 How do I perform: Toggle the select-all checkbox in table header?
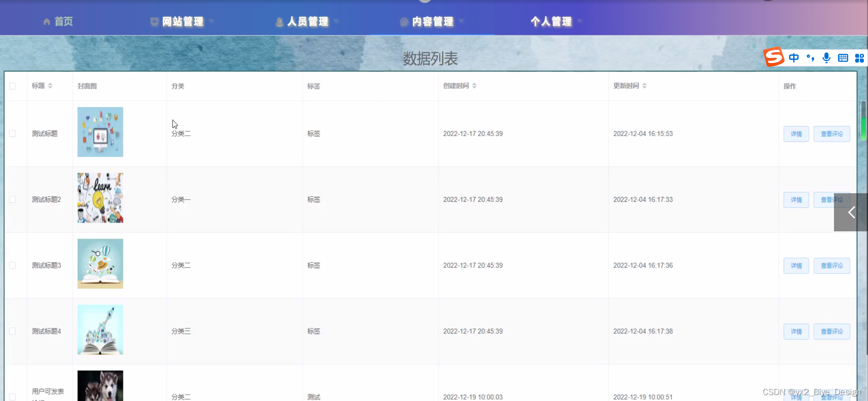[12, 86]
